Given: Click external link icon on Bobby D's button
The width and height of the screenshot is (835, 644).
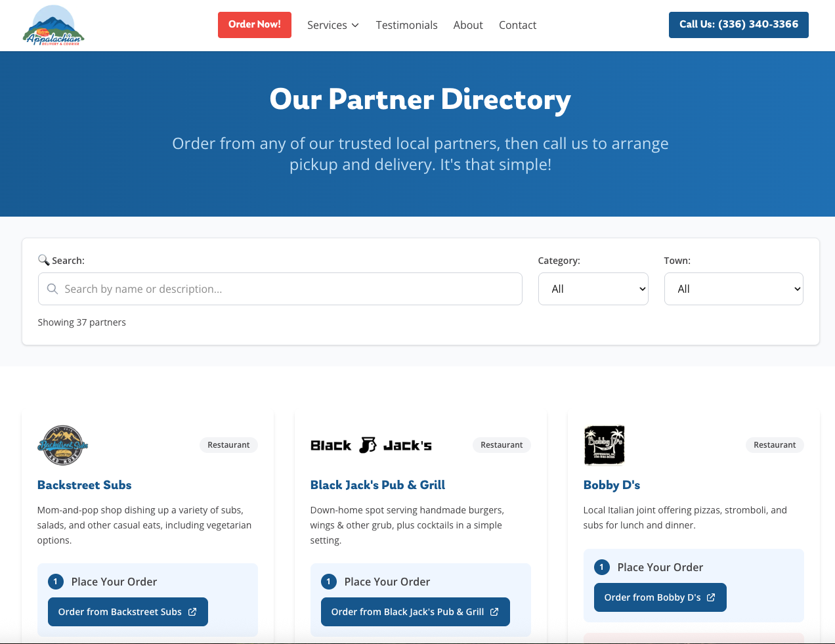Looking at the screenshot, I should (x=711, y=597).
